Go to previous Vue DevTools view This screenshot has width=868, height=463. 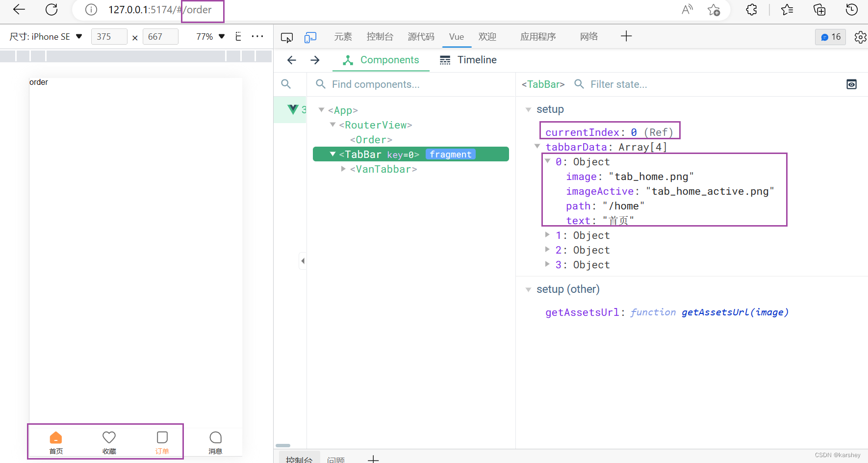[x=292, y=60]
